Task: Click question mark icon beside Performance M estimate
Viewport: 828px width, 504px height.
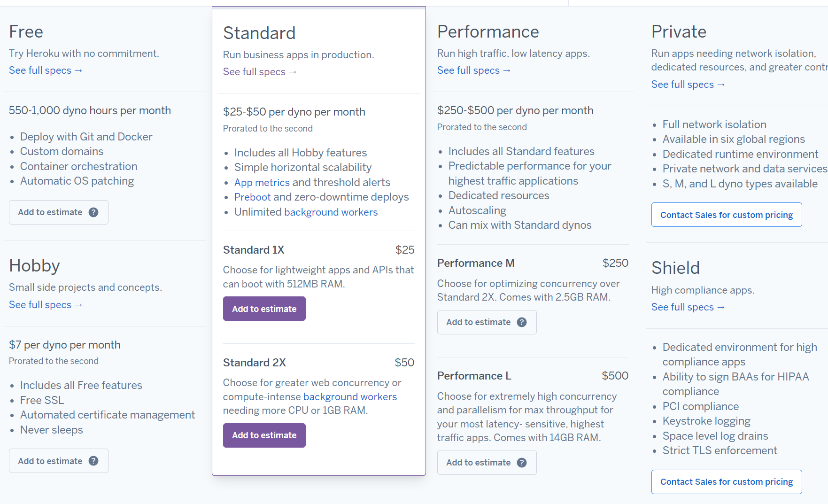Action: pos(522,322)
